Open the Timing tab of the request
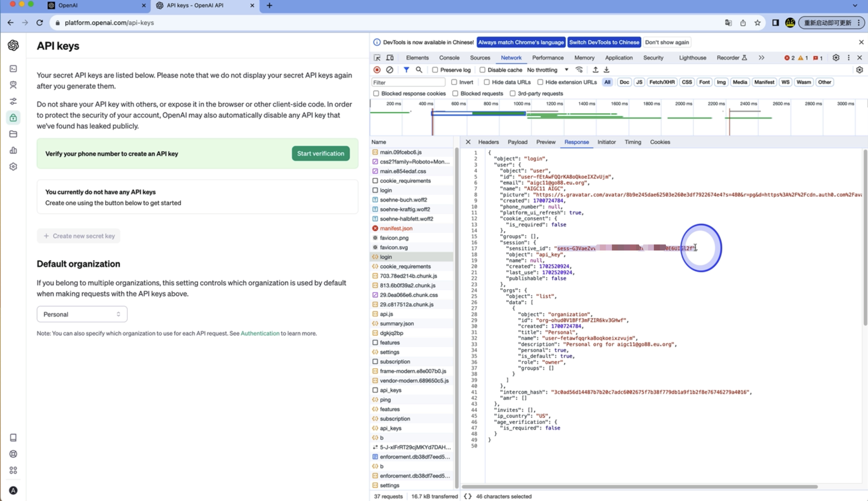 point(633,142)
